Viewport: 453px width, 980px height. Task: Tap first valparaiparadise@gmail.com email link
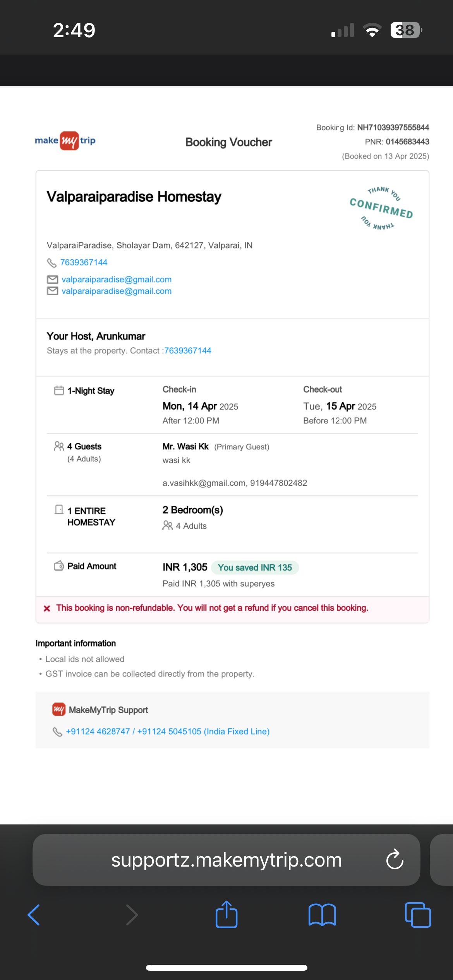point(117,279)
